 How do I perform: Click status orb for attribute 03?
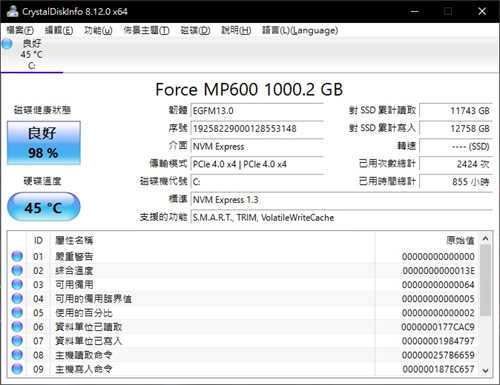click(x=17, y=284)
